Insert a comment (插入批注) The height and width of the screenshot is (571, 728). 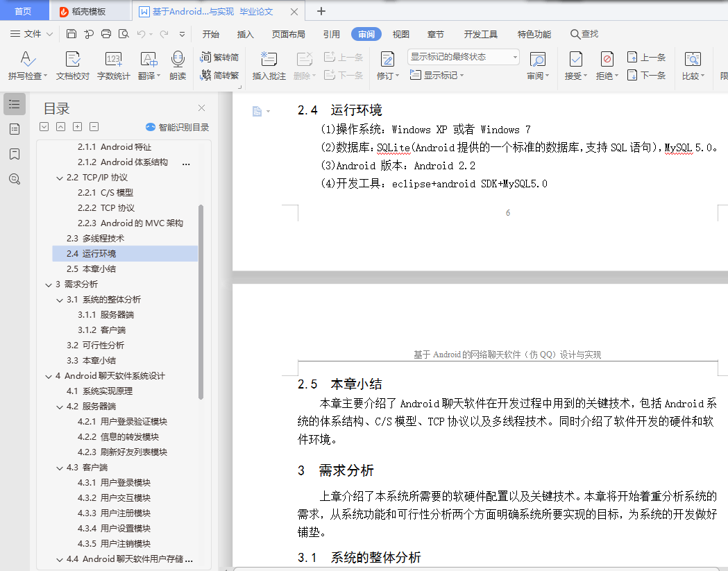(269, 65)
